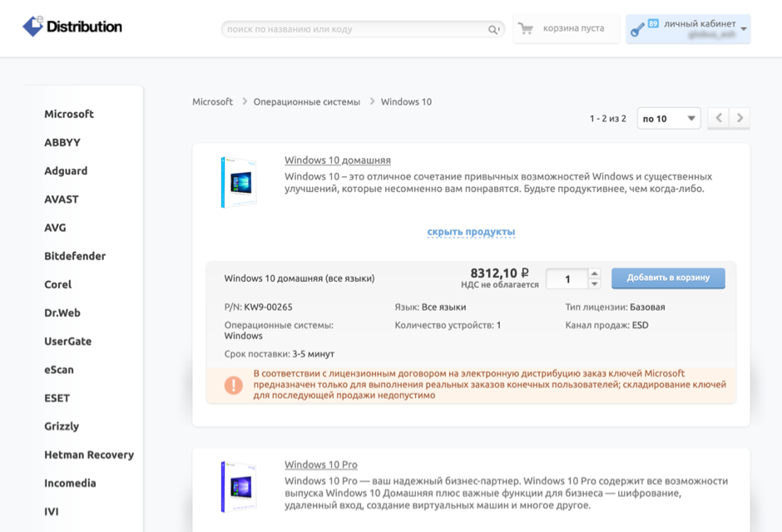Click the quantity input field
This screenshot has width=782, height=532.
567,279
